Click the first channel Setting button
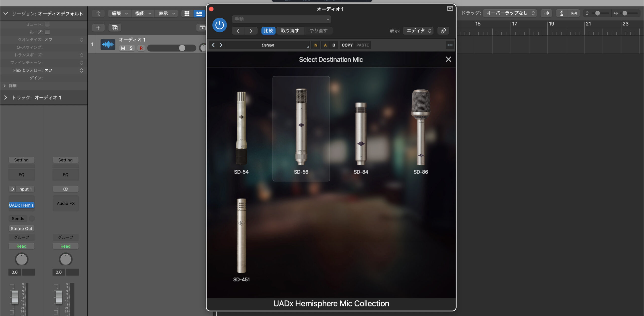Image resolution: width=644 pixels, height=316 pixels. pos(21,160)
